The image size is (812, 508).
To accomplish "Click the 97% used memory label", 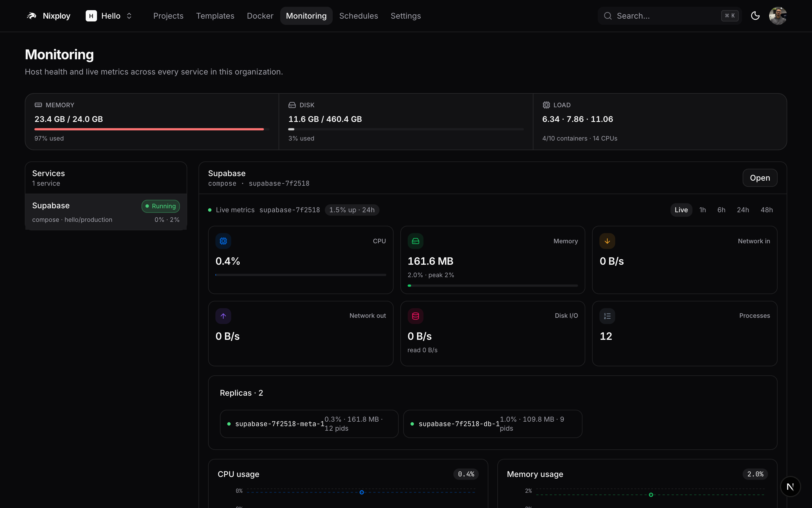I will tap(49, 138).
